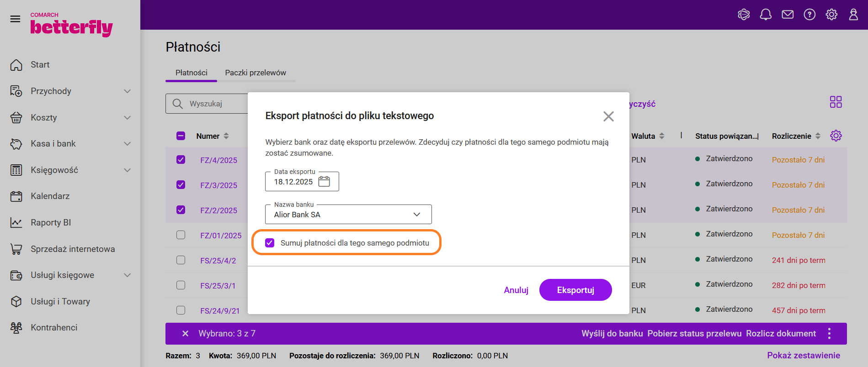Screen dimensions: 868x367
Task: Toggle the hamburger menu icon
Action: click(x=15, y=19)
